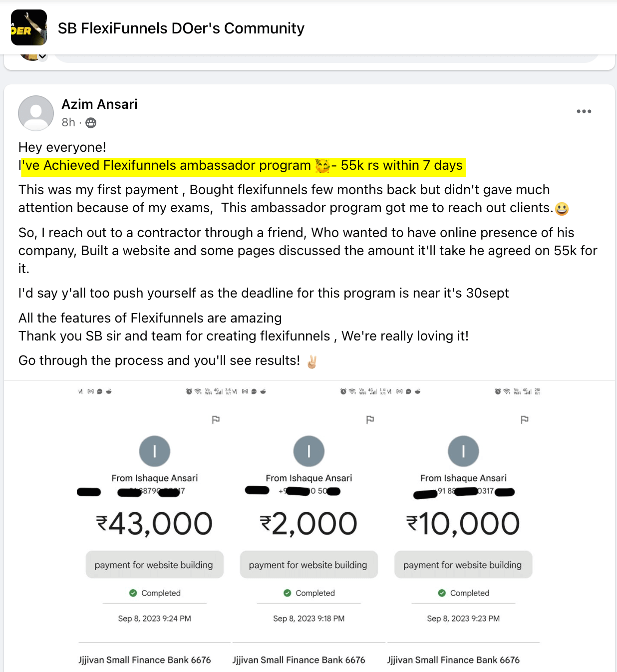Click the payment note pill under ₹10,000
Screen dimensions: 617x672
tap(463, 565)
